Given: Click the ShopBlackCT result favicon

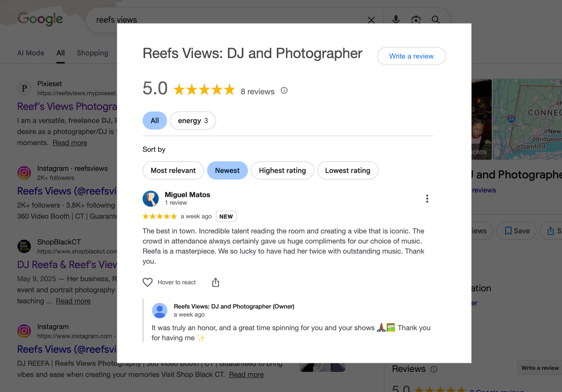Looking at the screenshot, I should tap(24, 246).
